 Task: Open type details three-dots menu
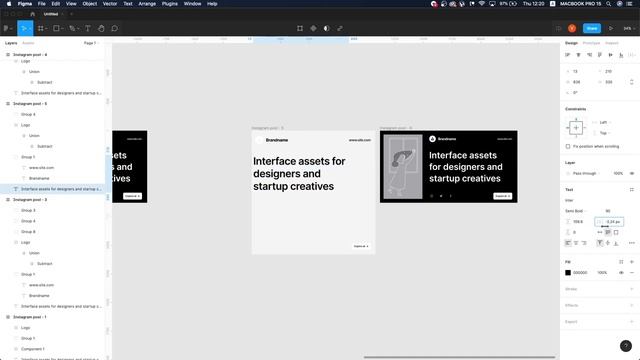[x=631, y=243]
